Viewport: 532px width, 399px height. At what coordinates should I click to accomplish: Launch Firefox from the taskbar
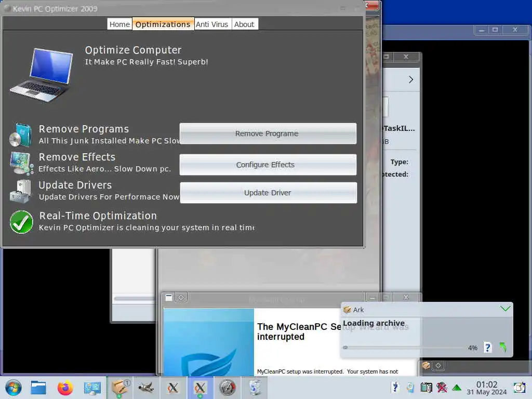65,388
